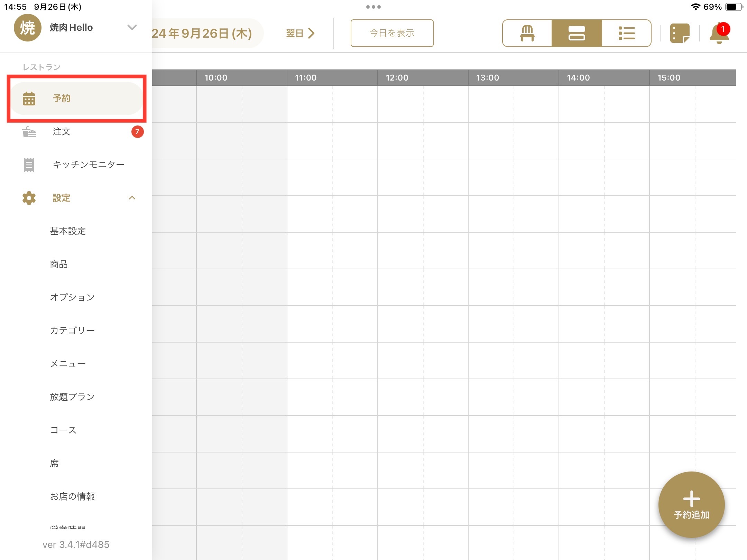
Task: Switch to list view icon
Action: (x=626, y=33)
